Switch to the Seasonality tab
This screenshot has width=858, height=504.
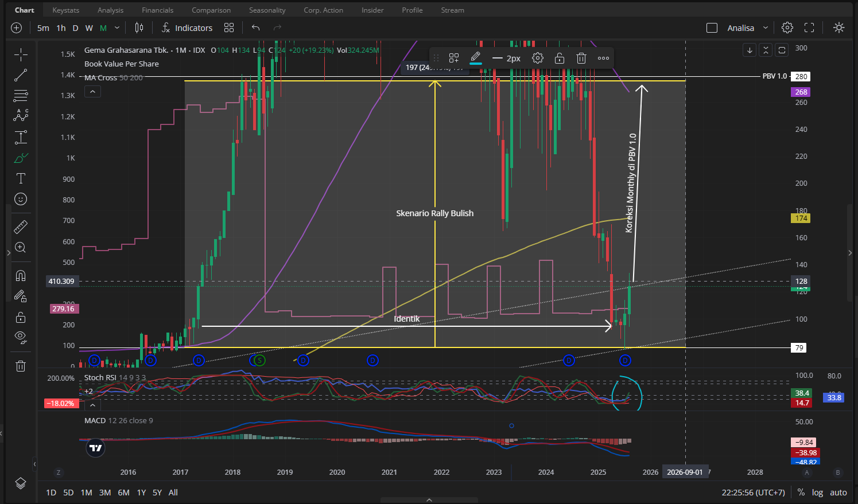(267, 10)
